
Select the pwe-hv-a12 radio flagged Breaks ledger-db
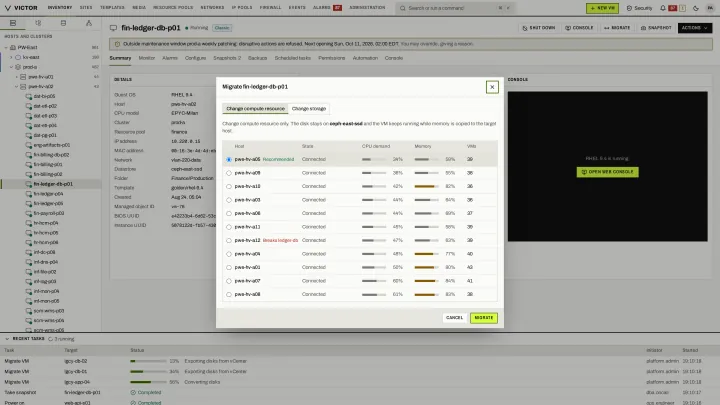point(229,241)
